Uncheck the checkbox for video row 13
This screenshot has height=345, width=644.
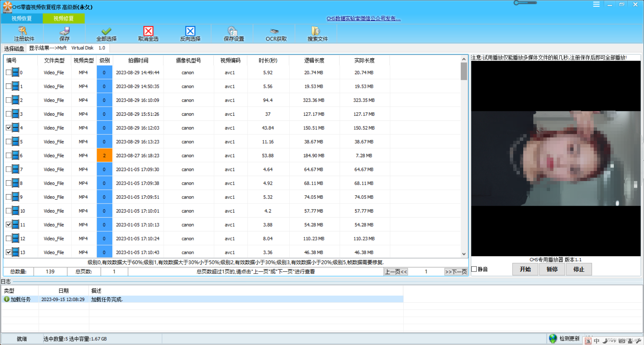tap(8, 252)
